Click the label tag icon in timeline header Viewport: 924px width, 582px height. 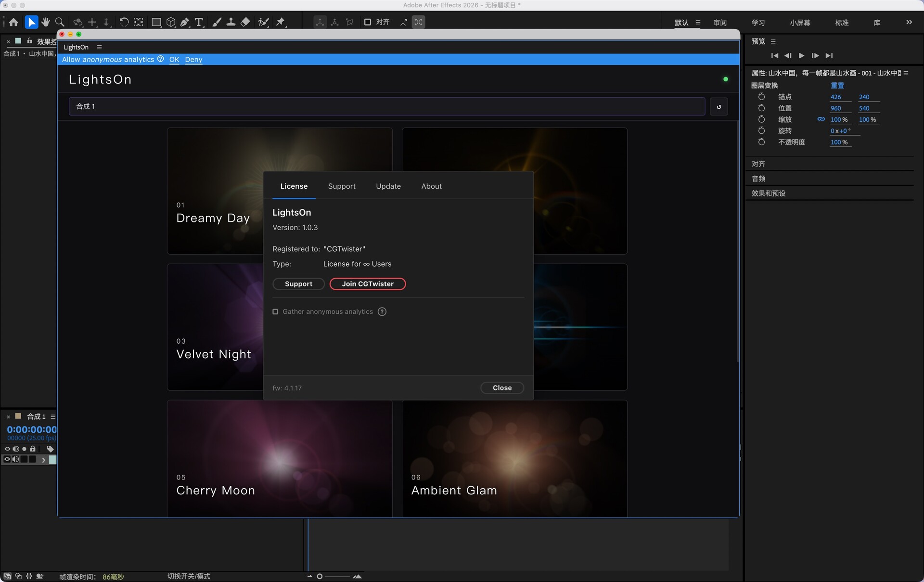pos(50,449)
